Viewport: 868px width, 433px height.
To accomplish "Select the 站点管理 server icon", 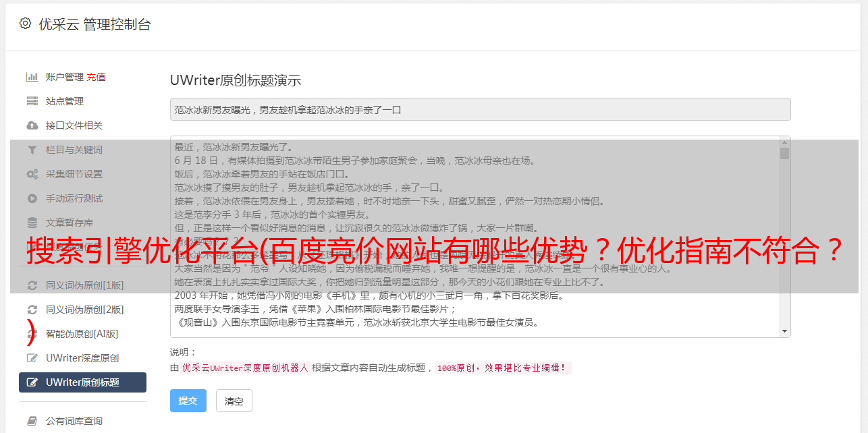I will [x=32, y=101].
